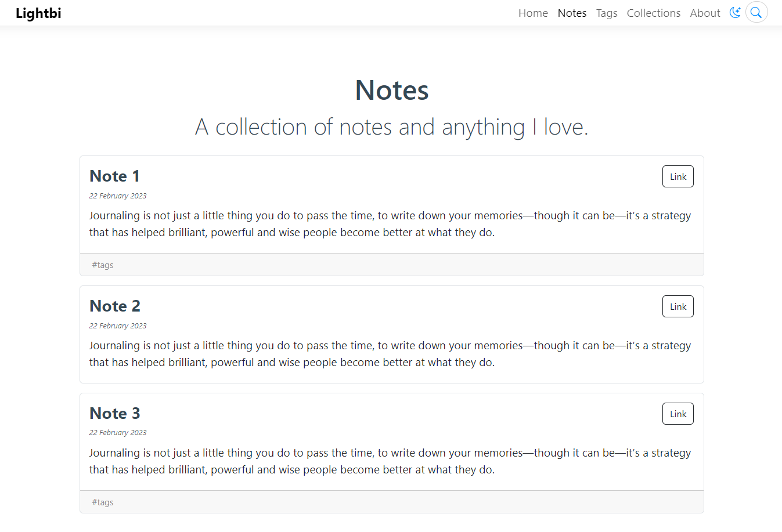Screen dimensions: 782x532
Task: Click the #tags label under Note 3
Action: click(103, 502)
